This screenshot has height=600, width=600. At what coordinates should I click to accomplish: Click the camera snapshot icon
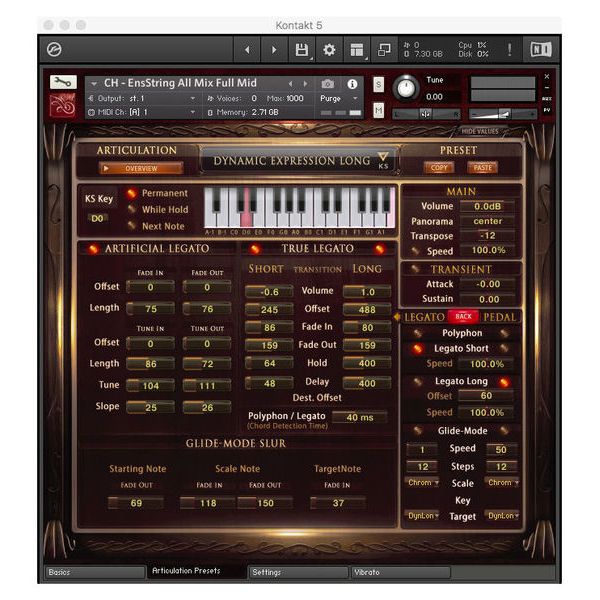(x=327, y=84)
